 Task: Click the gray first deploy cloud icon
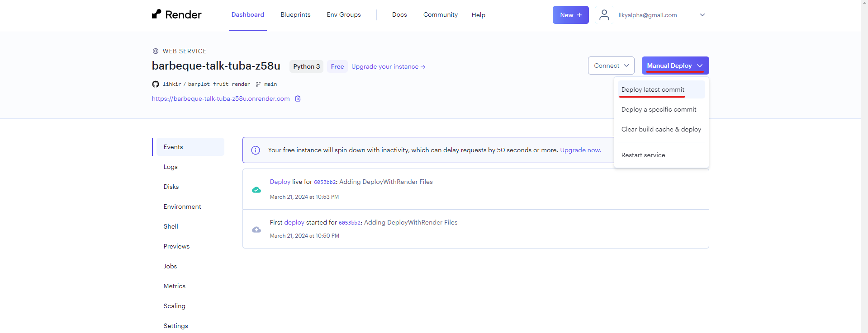click(x=256, y=230)
